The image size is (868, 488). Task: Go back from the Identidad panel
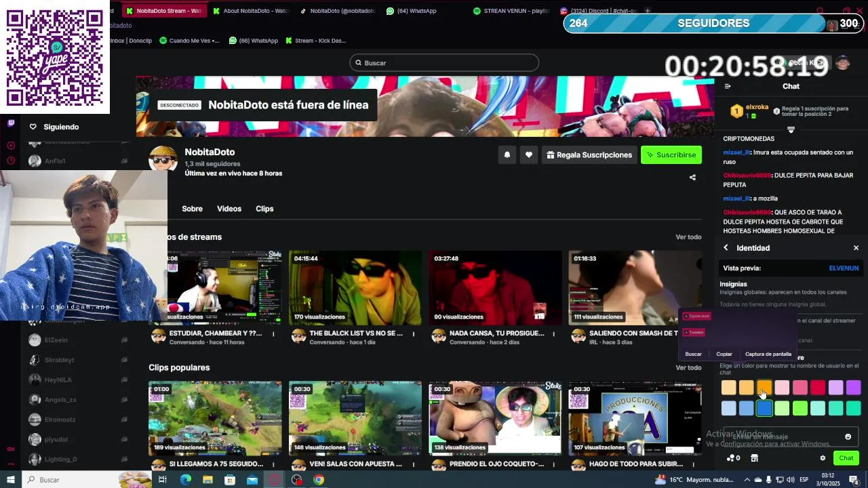[x=726, y=248]
